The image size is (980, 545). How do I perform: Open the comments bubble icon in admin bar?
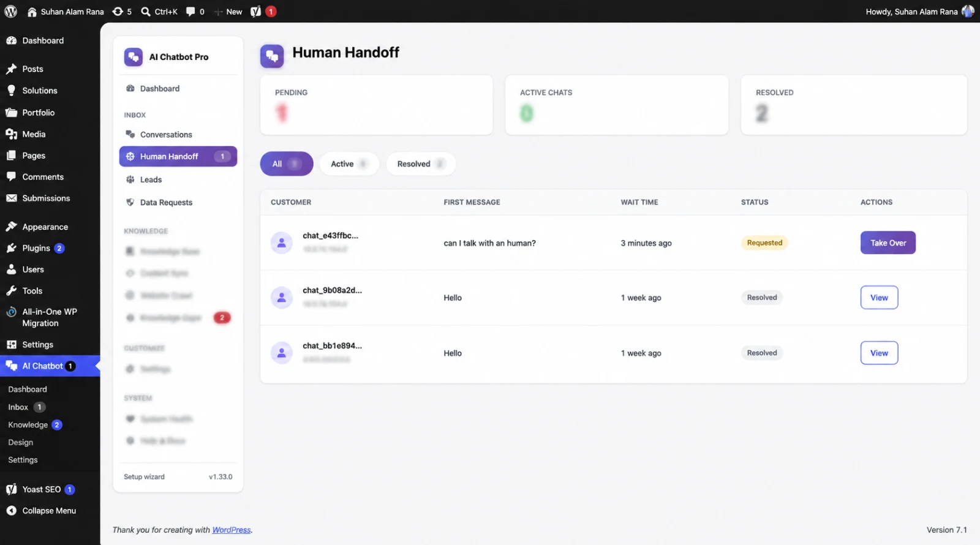coord(190,12)
